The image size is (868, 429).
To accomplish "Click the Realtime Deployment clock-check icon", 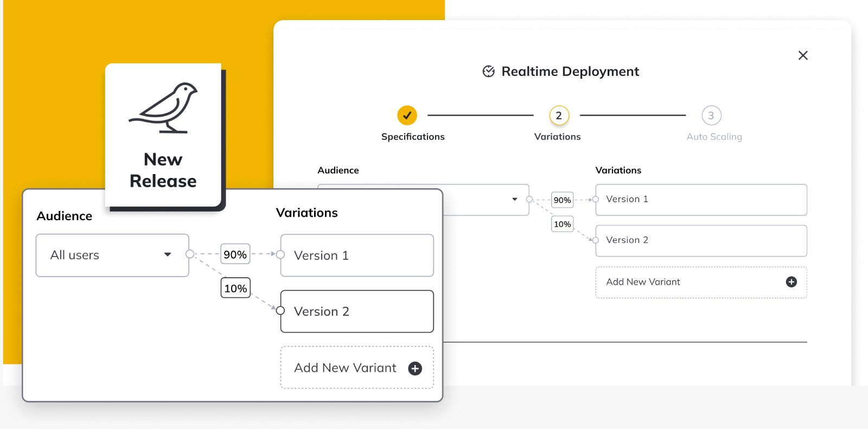I will point(488,72).
